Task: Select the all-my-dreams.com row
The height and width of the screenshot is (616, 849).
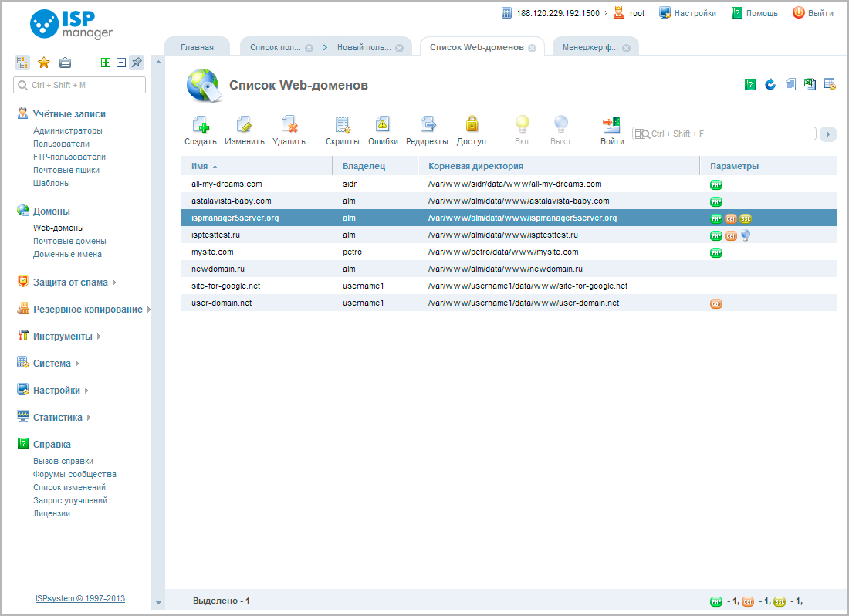Action: click(x=509, y=184)
